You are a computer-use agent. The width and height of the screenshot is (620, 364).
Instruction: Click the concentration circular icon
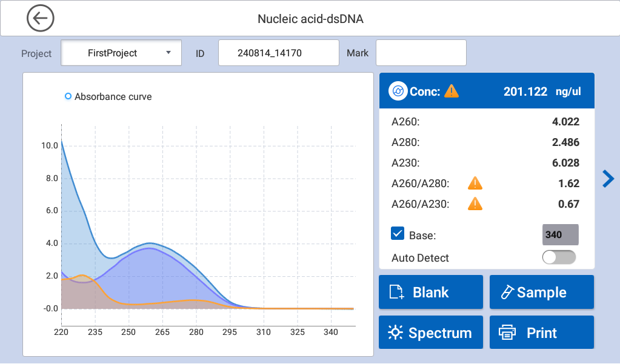click(398, 91)
